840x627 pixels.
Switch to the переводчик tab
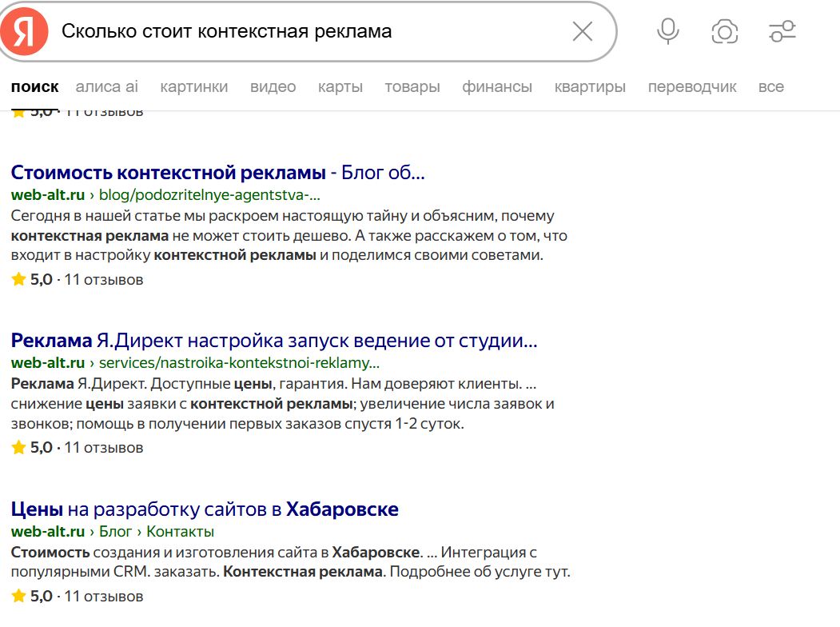pyautogui.click(x=692, y=86)
